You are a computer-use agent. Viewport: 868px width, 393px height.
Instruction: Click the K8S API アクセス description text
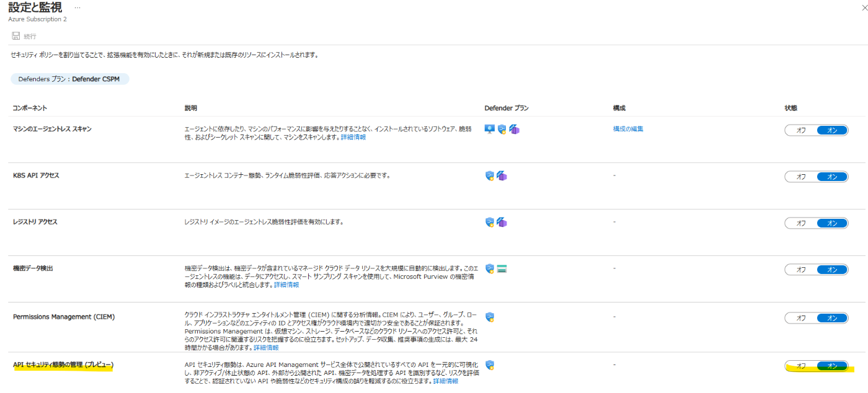pos(288,175)
